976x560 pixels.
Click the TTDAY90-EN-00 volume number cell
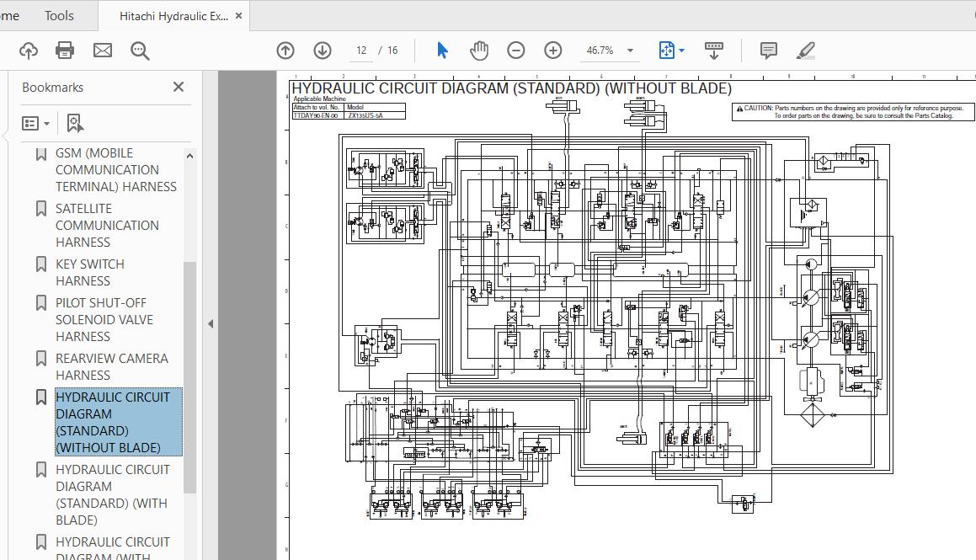coord(318,115)
